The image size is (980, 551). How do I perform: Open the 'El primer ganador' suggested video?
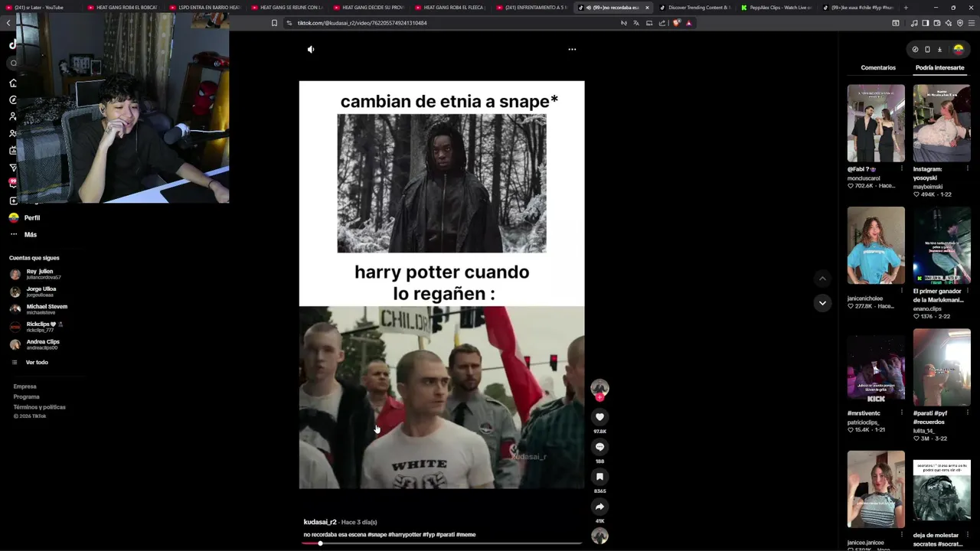942,245
